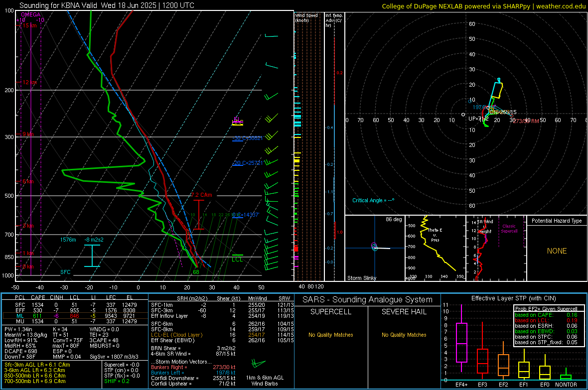This screenshot has height=390, width=588.
Task: Click the SARS - Sounding Analogue System title
Action: pos(367,300)
